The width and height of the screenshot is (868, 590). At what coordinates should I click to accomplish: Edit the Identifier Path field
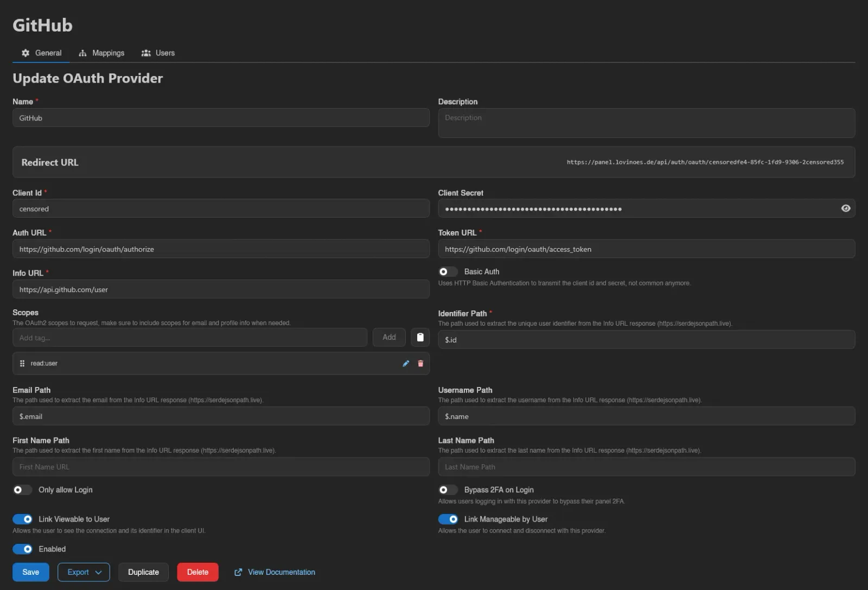647,340
